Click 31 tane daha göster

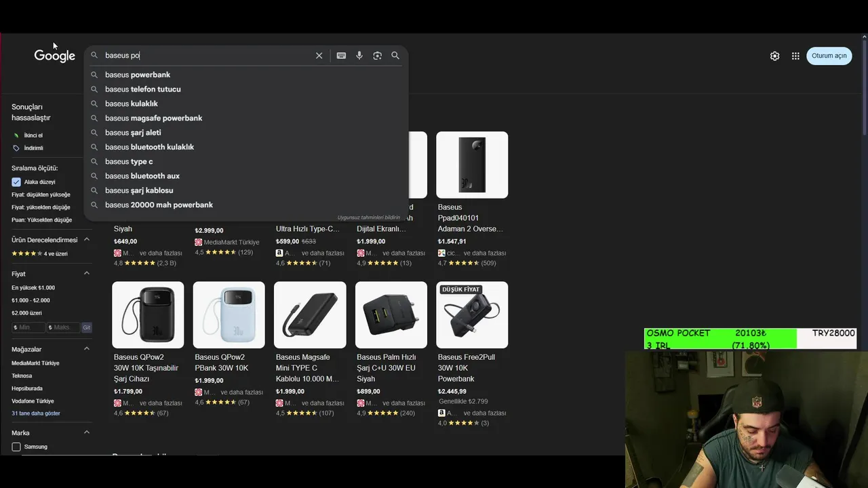[36, 413]
